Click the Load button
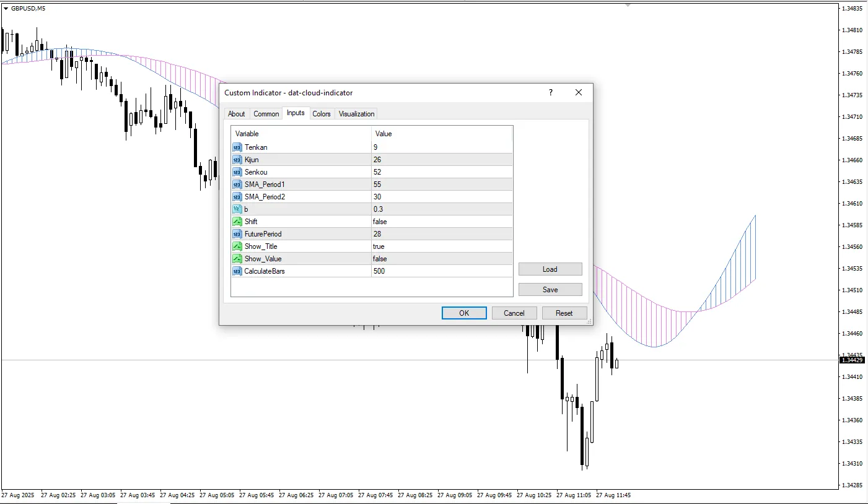 [x=550, y=269]
